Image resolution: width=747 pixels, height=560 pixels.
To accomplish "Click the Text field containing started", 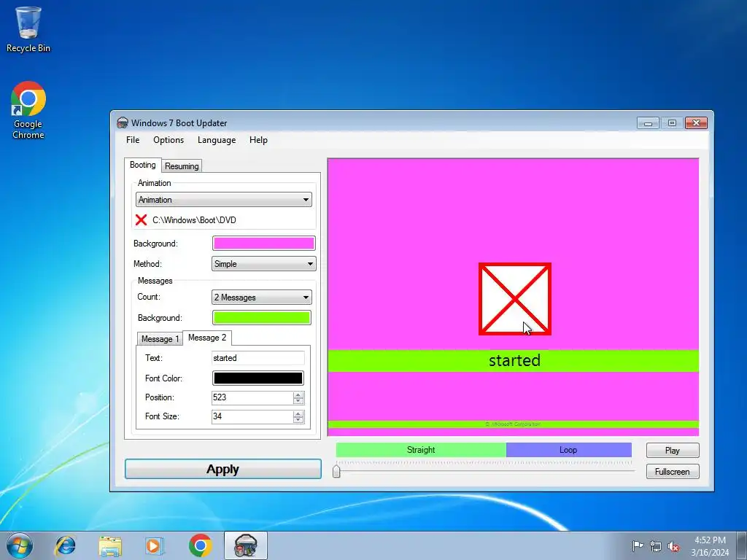I will coord(258,358).
